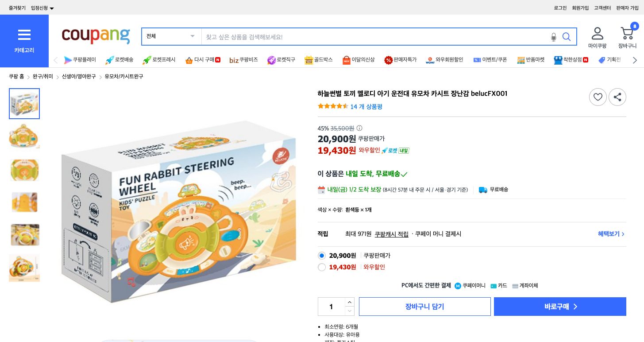Viewport: 644px width, 342px height.
Task: Add product to wishlist via heart icon
Action: click(598, 97)
